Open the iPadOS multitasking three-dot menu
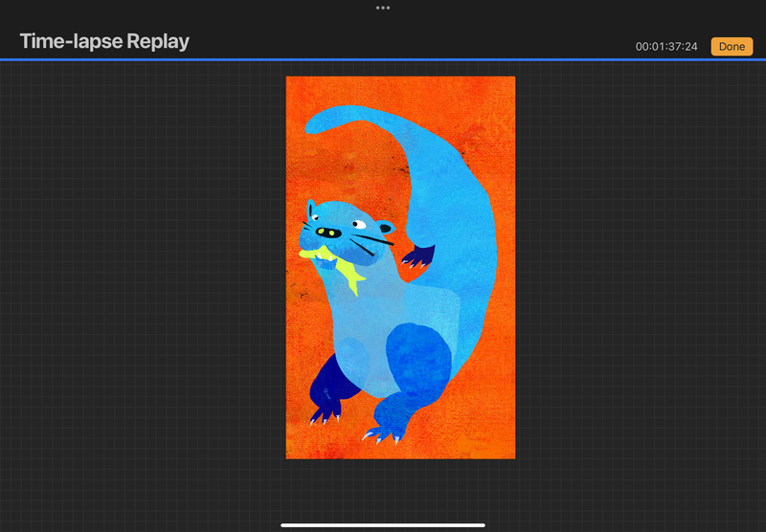Viewport: 766px width, 532px height. pyautogui.click(x=383, y=8)
